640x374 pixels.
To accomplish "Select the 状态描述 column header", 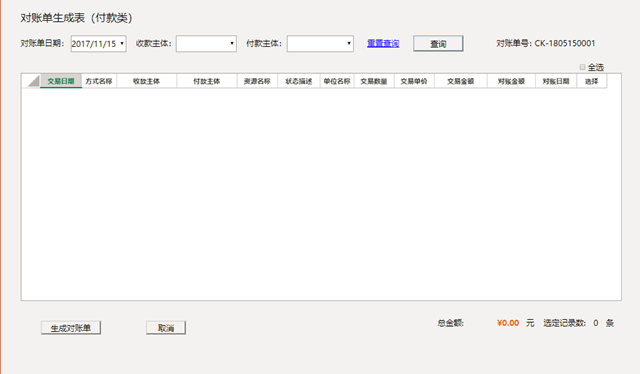I will pyautogui.click(x=299, y=81).
